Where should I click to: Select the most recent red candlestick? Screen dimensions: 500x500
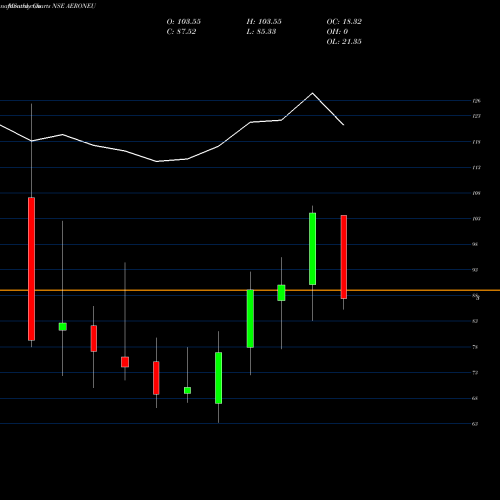point(344,257)
